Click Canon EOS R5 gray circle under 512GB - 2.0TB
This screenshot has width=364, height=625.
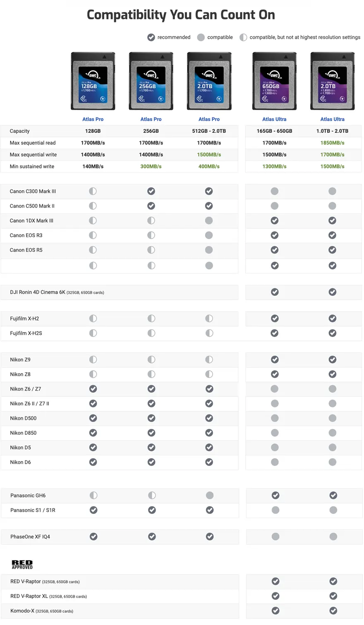(209, 250)
